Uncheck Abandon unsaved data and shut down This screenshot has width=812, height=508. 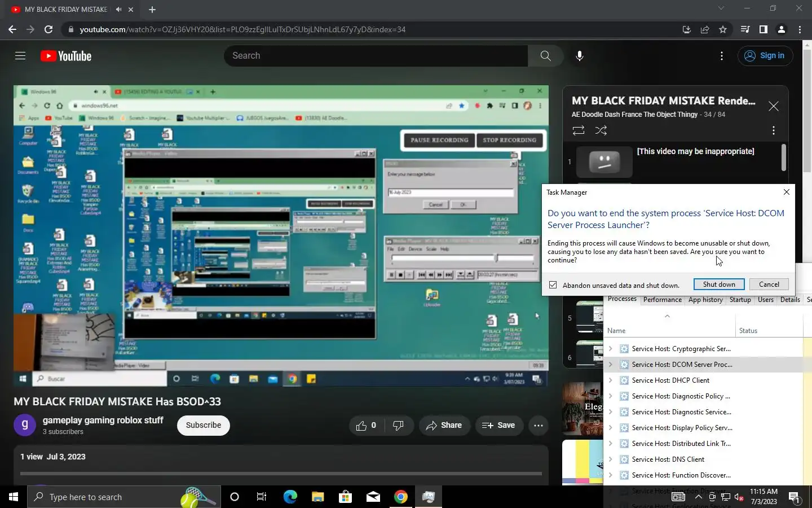553,285
